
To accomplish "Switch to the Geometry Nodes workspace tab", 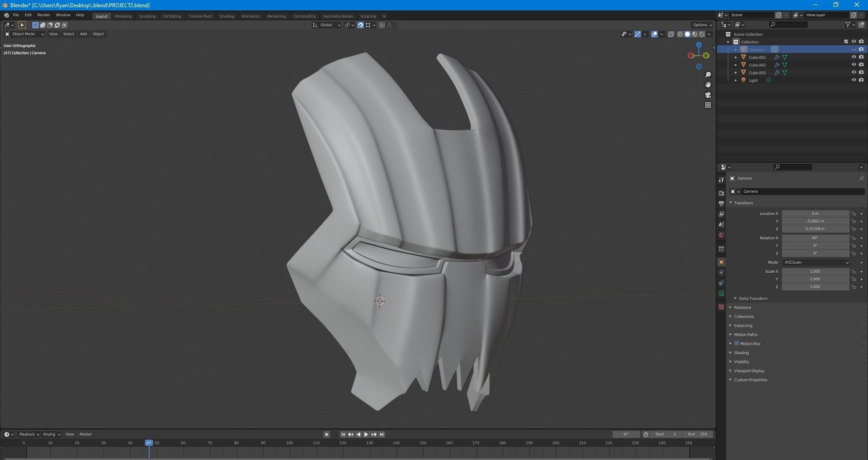I will [x=338, y=16].
